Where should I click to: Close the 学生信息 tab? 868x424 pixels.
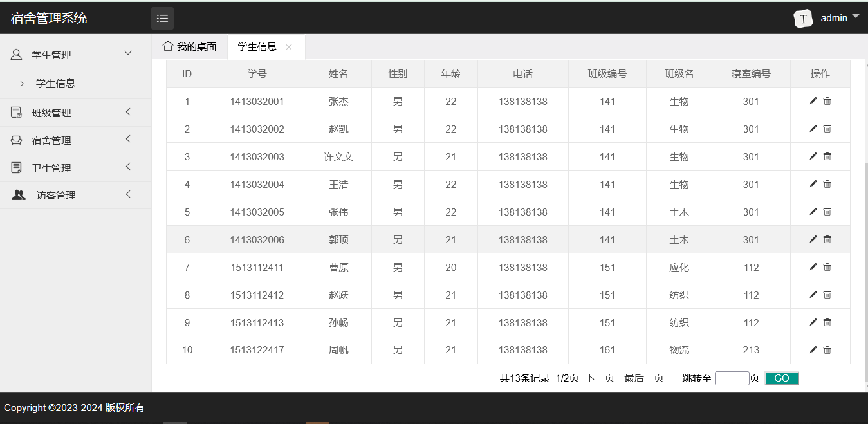coord(288,47)
